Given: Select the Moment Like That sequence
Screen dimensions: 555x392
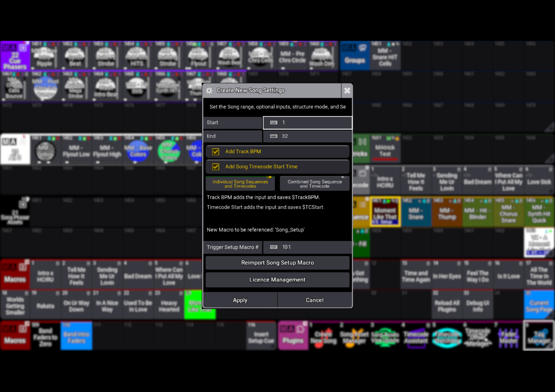Looking at the screenshot, I should (385, 212).
